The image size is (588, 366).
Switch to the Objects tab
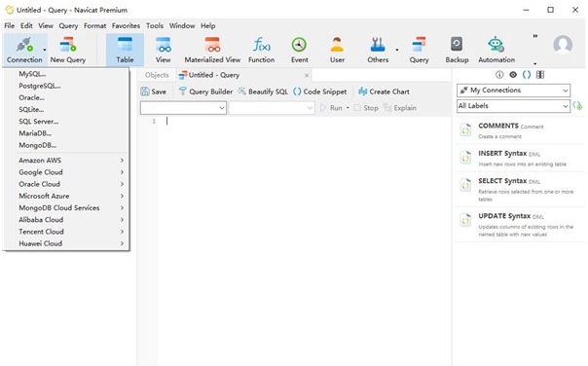(157, 75)
